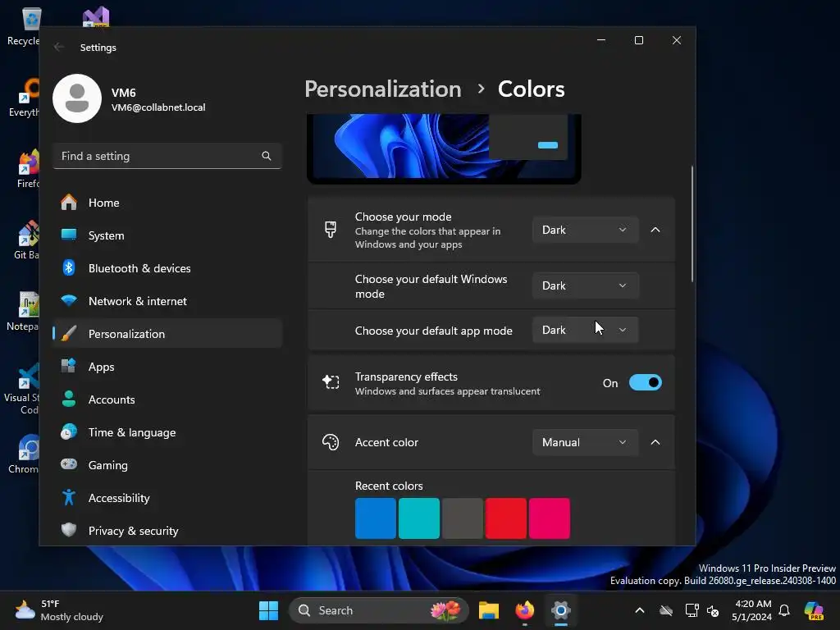Viewport: 840px width, 630px height.
Task: Open Firefox from the taskbar
Action: pos(524,610)
